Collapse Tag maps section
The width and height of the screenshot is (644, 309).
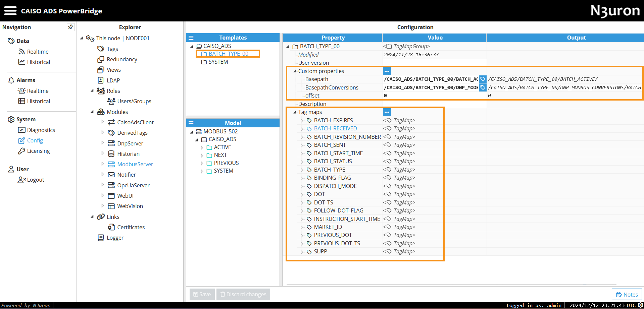295,112
